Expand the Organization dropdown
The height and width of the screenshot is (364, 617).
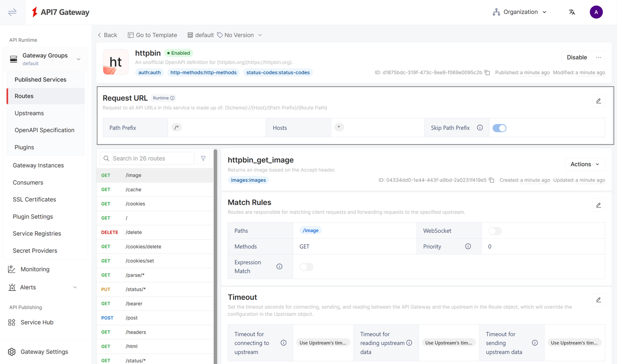click(520, 12)
